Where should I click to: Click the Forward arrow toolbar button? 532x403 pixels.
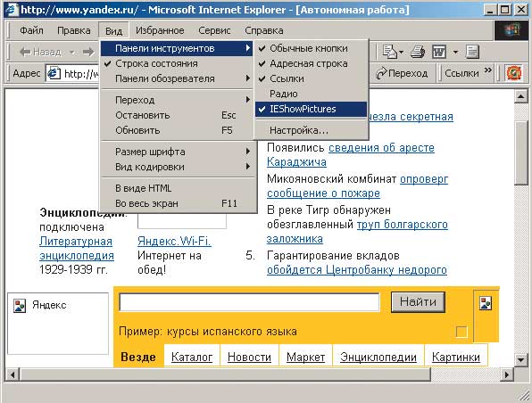point(88,52)
